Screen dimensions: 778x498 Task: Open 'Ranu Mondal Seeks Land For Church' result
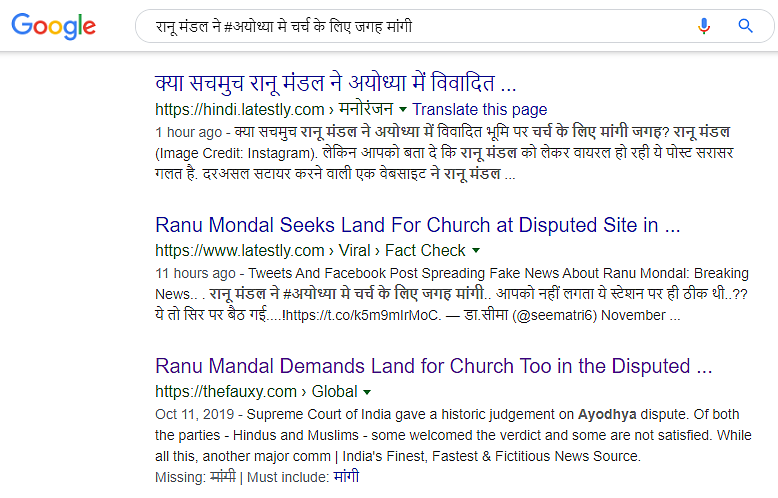(x=417, y=225)
